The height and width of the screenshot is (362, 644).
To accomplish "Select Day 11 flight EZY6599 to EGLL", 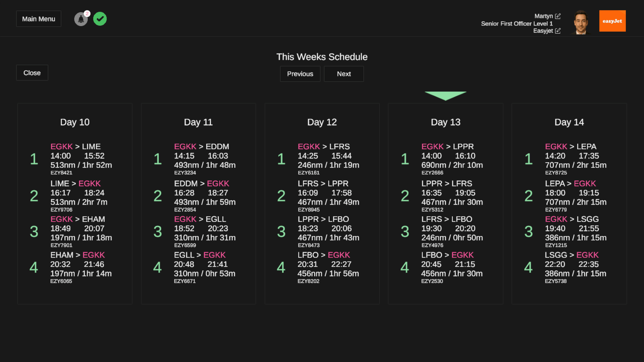I will pos(205,231).
